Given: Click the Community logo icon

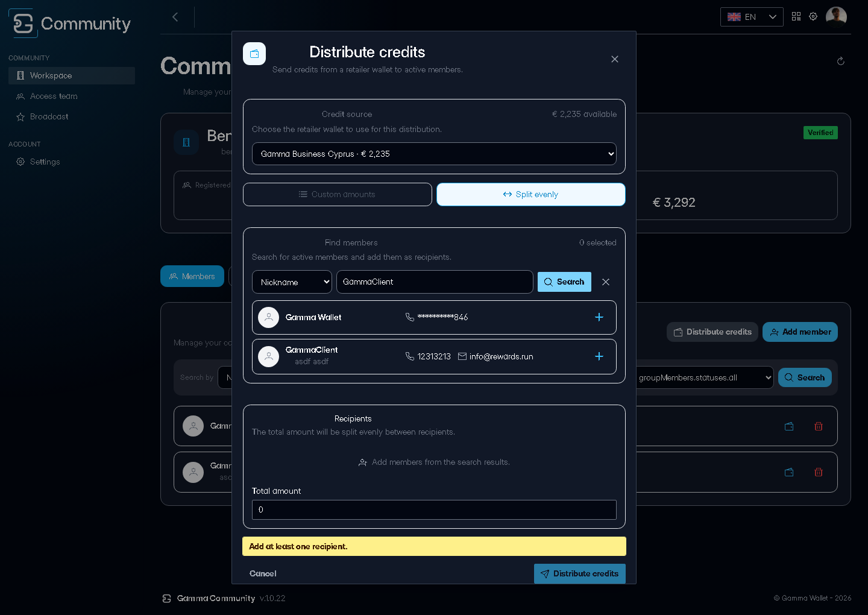Looking at the screenshot, I should click(x=23, y=24).
